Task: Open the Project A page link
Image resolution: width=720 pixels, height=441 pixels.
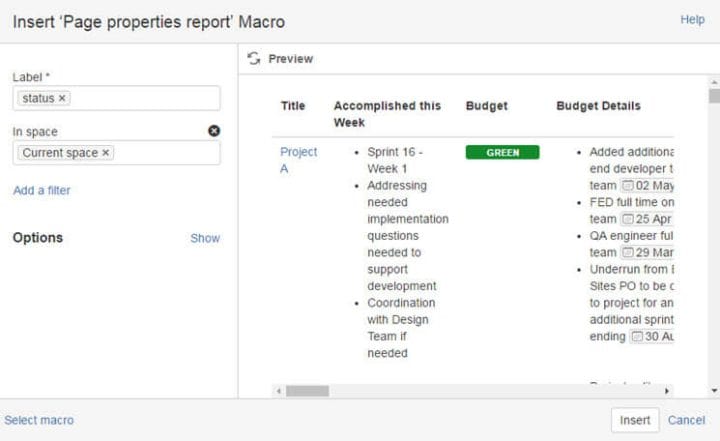Action: point(298,160)
